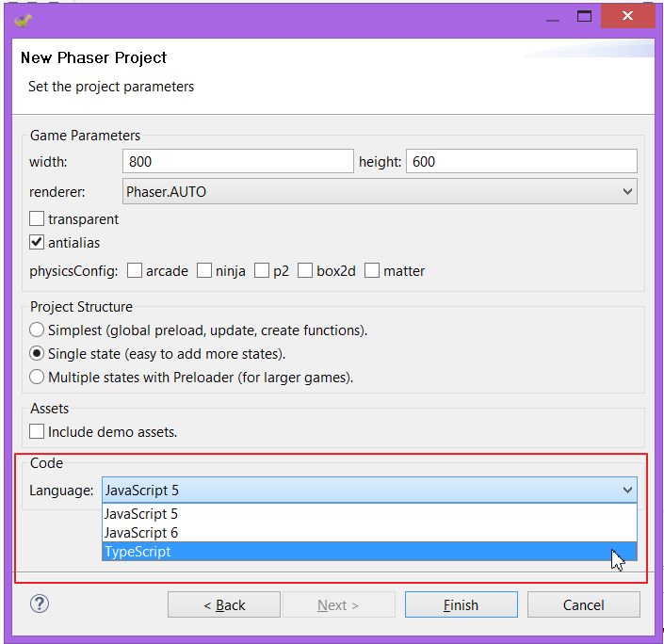Click the height input field
The image size is (664, 644).
tap(522, 161)
